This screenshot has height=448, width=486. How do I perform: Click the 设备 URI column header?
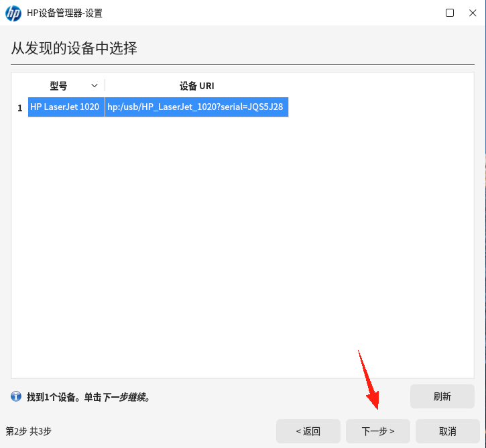[197, 86]
